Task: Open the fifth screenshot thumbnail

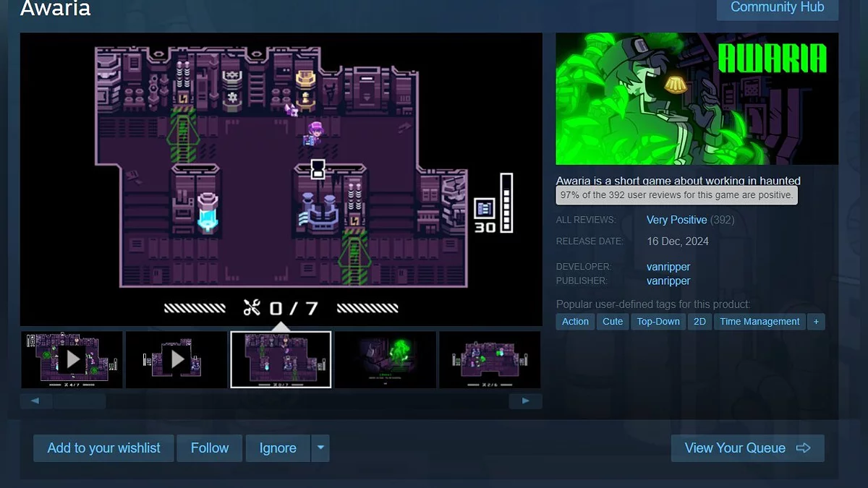Action: pyautogui.click(x=490, y=359)
